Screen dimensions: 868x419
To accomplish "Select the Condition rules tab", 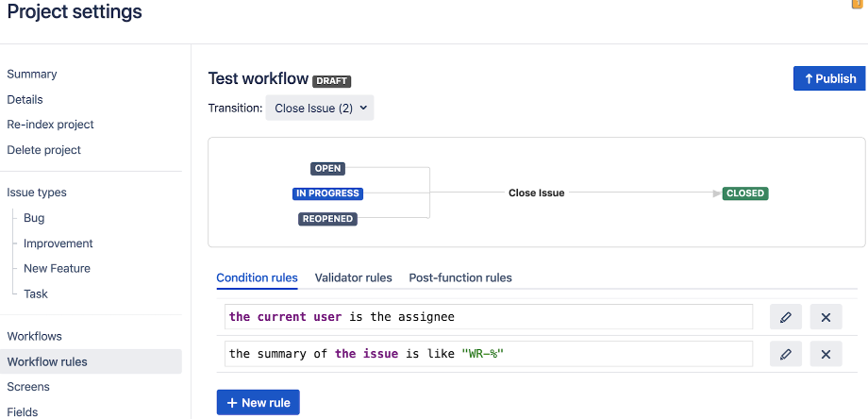I will coord(257,277).
